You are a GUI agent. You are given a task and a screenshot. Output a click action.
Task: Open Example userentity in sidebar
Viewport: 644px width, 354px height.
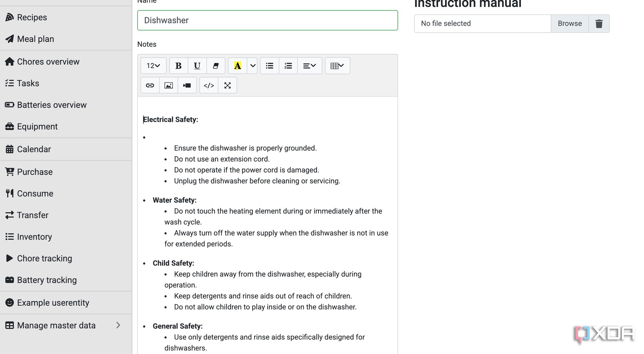(66, 303)
